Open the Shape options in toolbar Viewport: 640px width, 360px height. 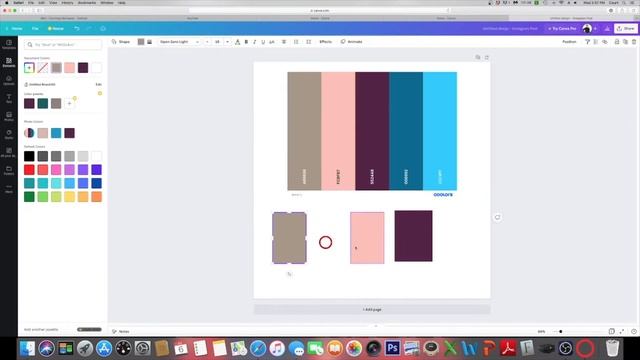point(121,42)
